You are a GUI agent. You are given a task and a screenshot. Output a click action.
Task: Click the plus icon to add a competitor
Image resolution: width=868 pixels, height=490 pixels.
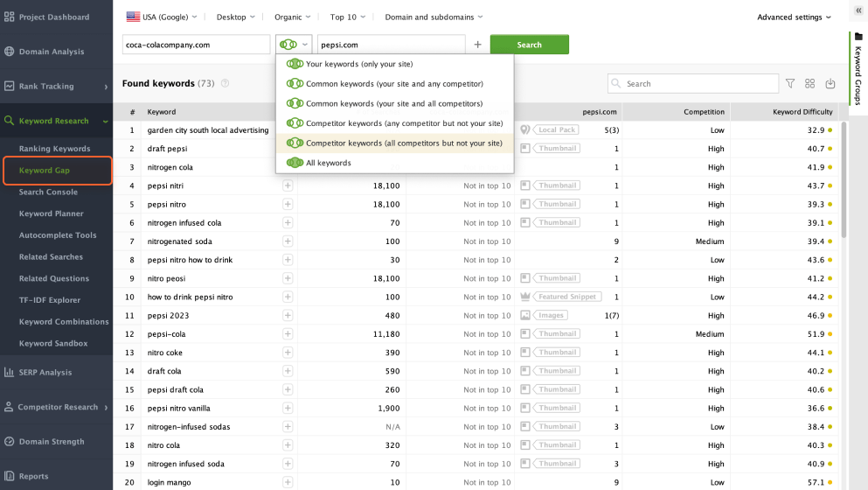click(x=477, y=45)
